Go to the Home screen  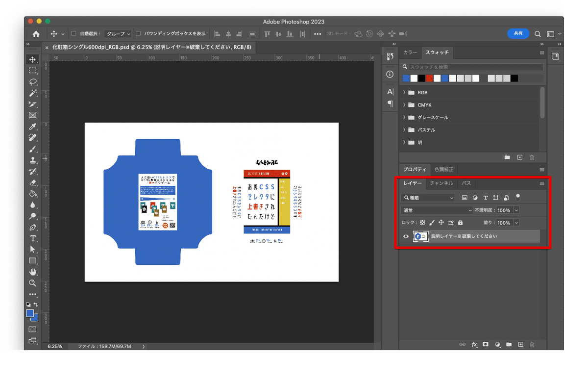pyautogui.click(x=36, y=34)
